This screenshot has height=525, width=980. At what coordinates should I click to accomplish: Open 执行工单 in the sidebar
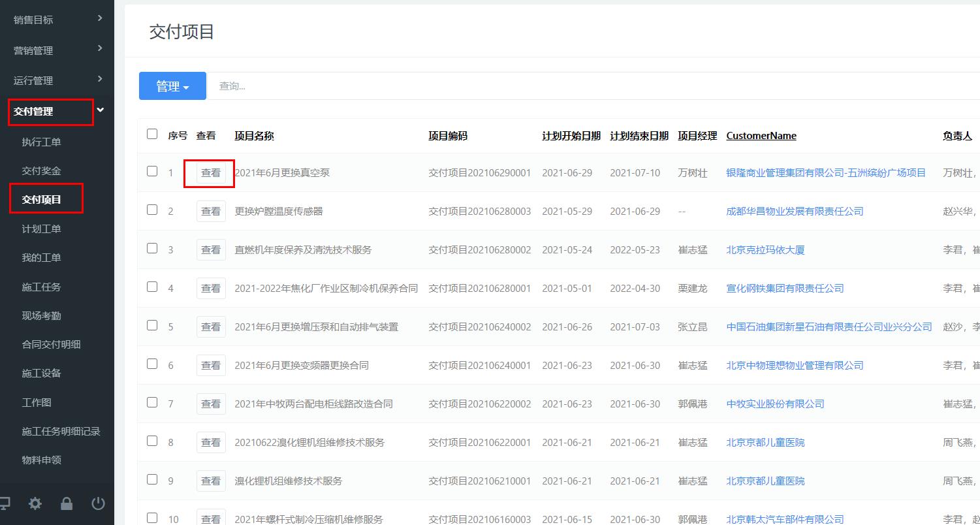pos(41,142)
